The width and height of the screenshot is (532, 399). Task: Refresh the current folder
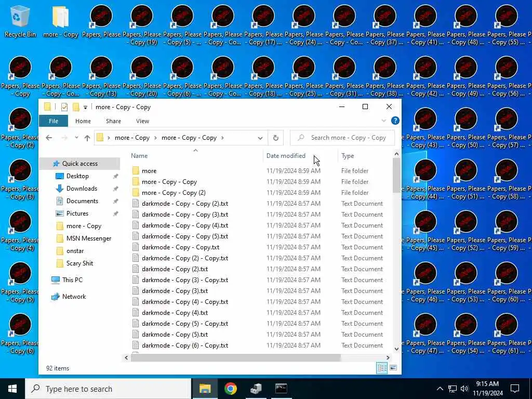tap(275, 138)
